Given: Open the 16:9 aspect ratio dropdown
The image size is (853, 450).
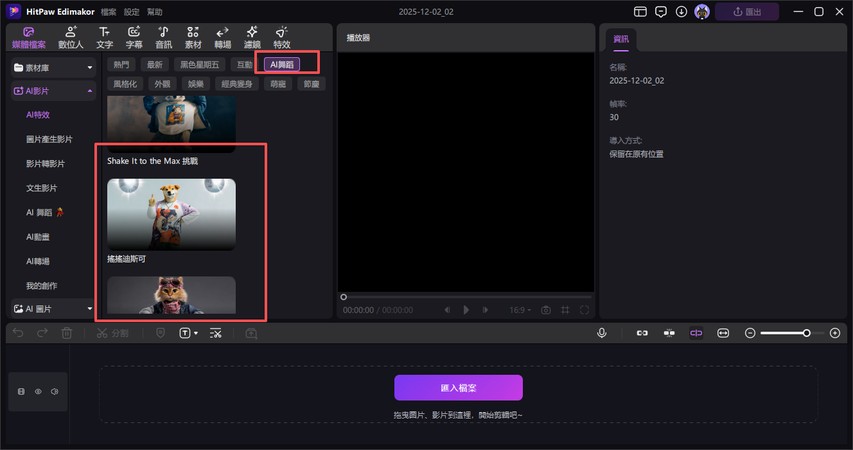Looking at the screenshot, I should click(520, 310).
